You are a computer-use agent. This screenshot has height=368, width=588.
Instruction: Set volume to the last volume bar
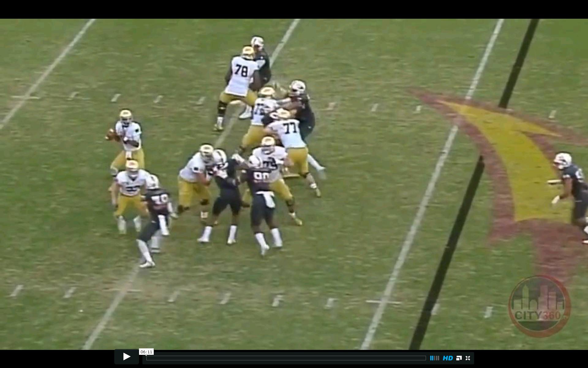coord(439,358)
